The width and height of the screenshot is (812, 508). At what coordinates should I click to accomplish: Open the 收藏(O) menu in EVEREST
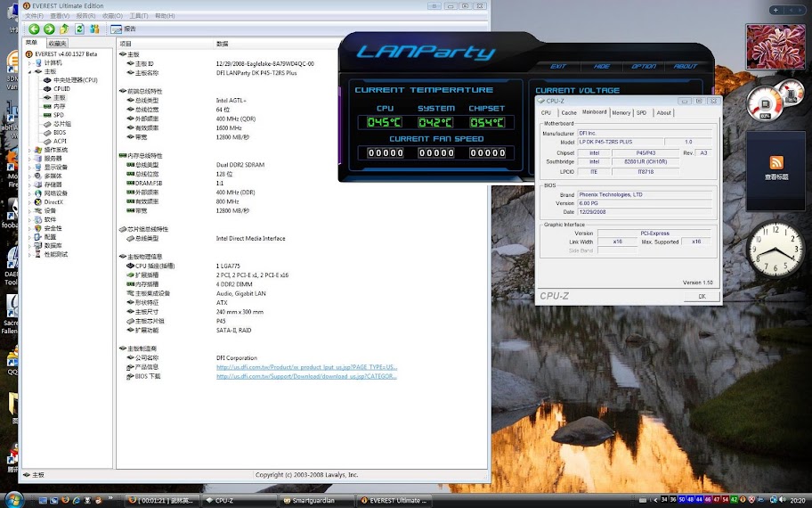(x=112, y=16)
